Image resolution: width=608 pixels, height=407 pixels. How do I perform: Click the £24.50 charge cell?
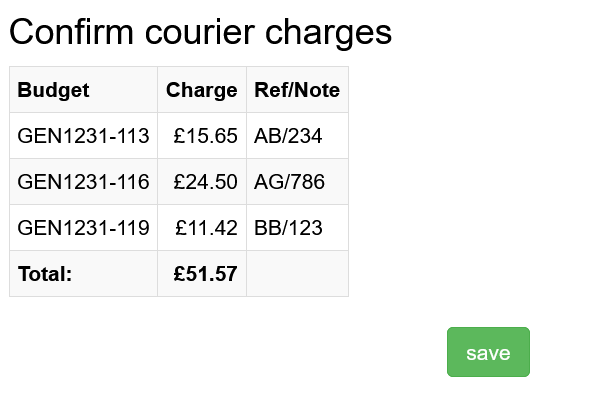205,182
